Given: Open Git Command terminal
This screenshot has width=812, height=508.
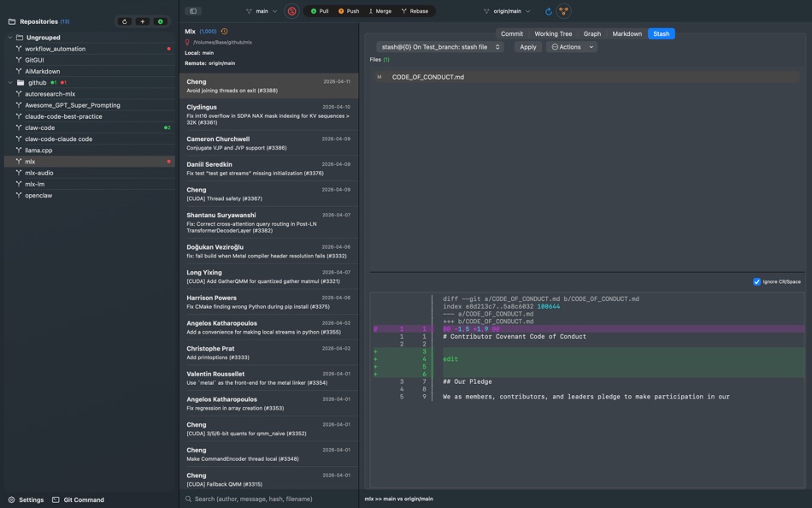Looking at the screenshot, I should pyautogui.click(x=78, y=499).
